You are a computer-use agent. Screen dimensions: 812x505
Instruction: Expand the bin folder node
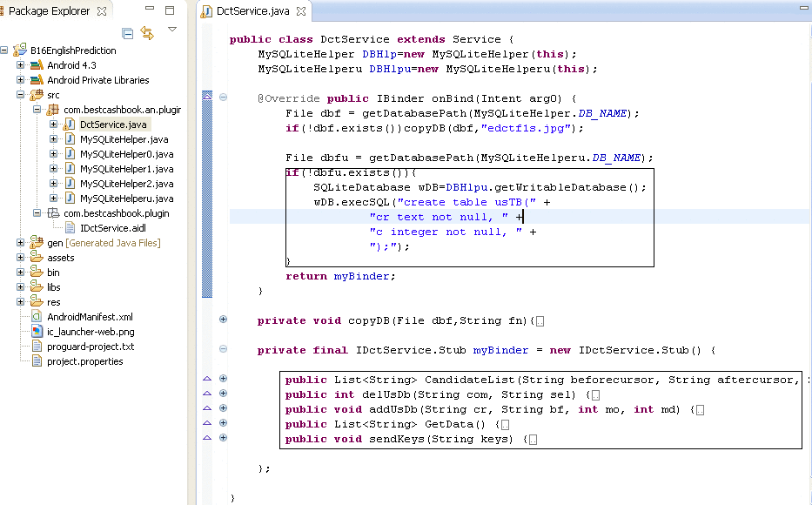pyautogui.click(x=20, y=272)
